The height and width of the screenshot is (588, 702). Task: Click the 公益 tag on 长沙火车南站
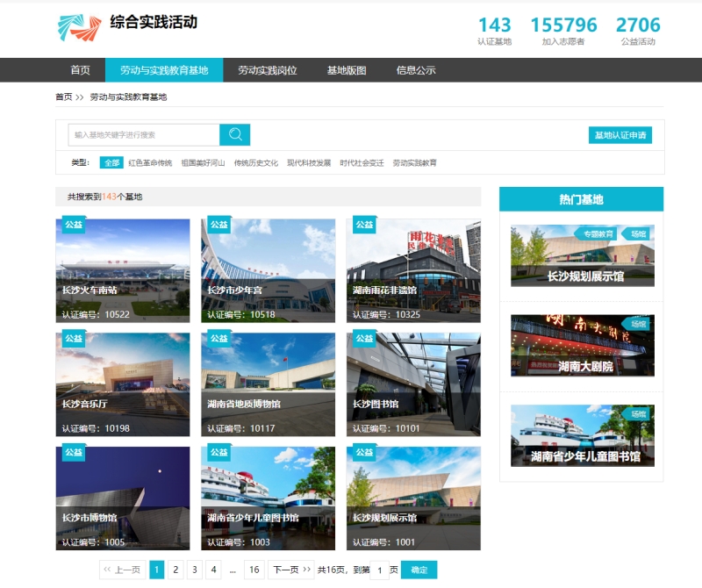click(x=73, y=225)
